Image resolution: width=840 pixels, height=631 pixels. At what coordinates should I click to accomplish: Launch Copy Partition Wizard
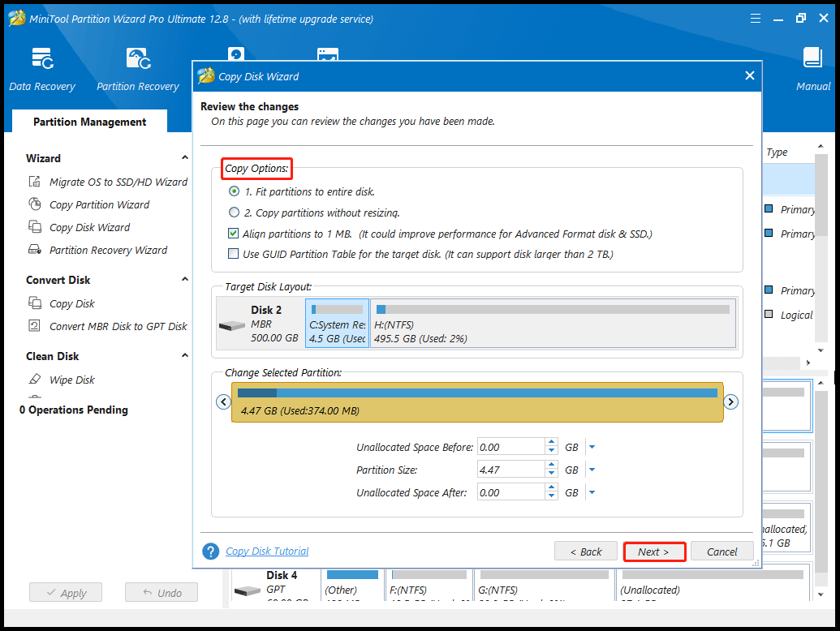pos(89,204)
